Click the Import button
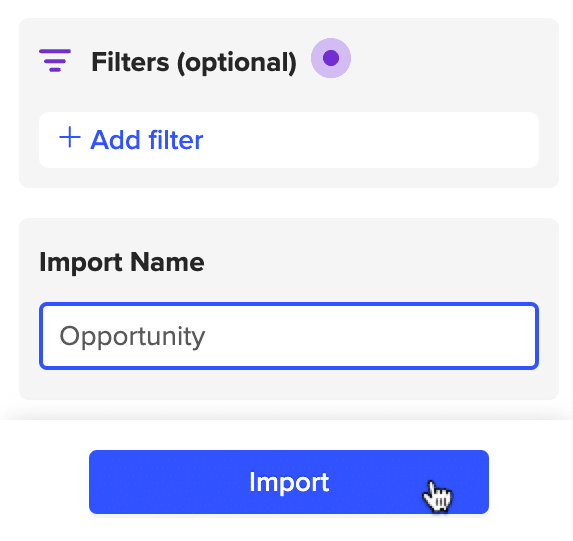This screenshot has width=573, height=541. [x=289, y=482]
